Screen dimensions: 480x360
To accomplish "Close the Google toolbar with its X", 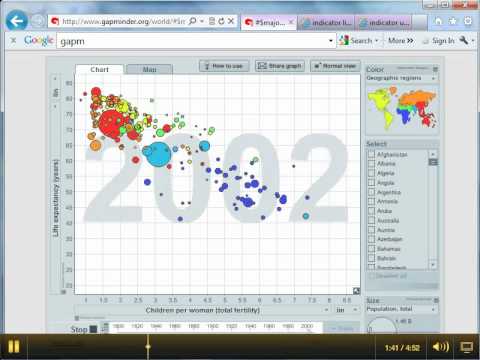I will point(13,41).
